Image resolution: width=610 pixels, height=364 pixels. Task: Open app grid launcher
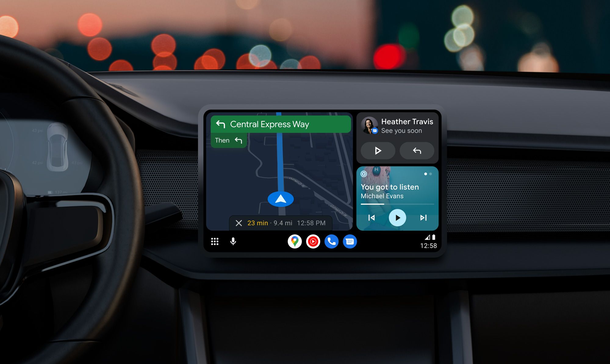click(215, 241)
